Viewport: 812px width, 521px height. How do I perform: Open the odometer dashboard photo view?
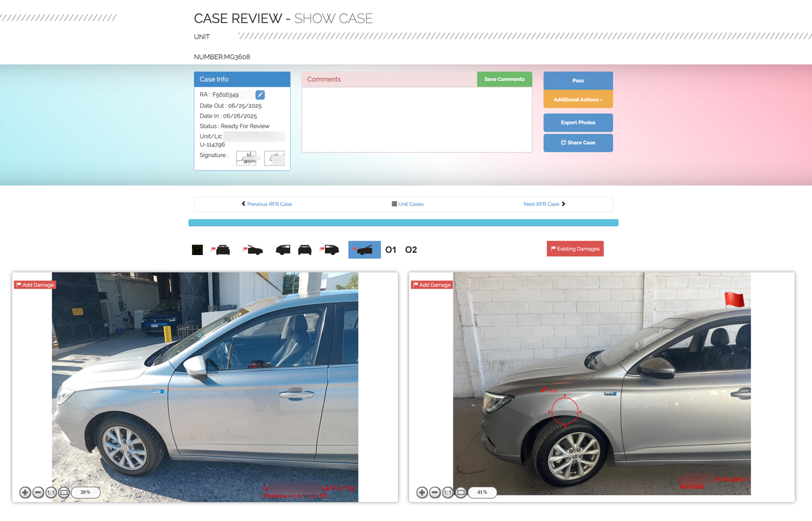point(197,250)
